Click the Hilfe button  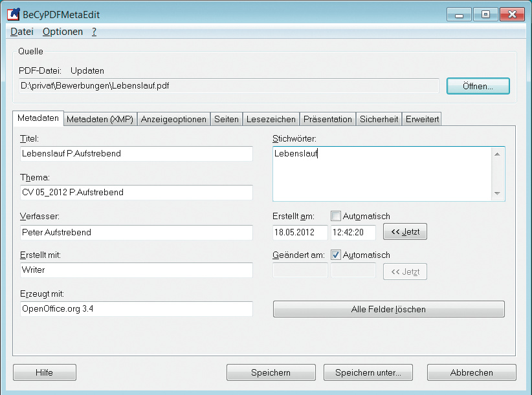click(45, 372)
